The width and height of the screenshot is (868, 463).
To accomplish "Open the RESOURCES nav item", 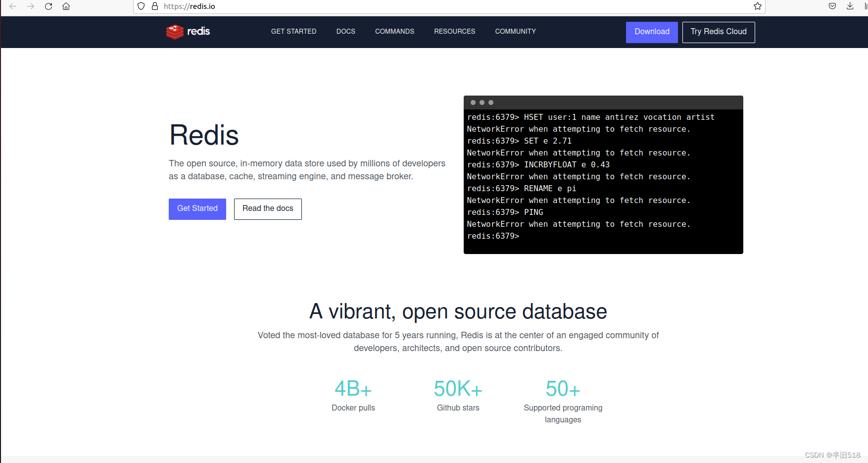I will (x=455, y=31).
